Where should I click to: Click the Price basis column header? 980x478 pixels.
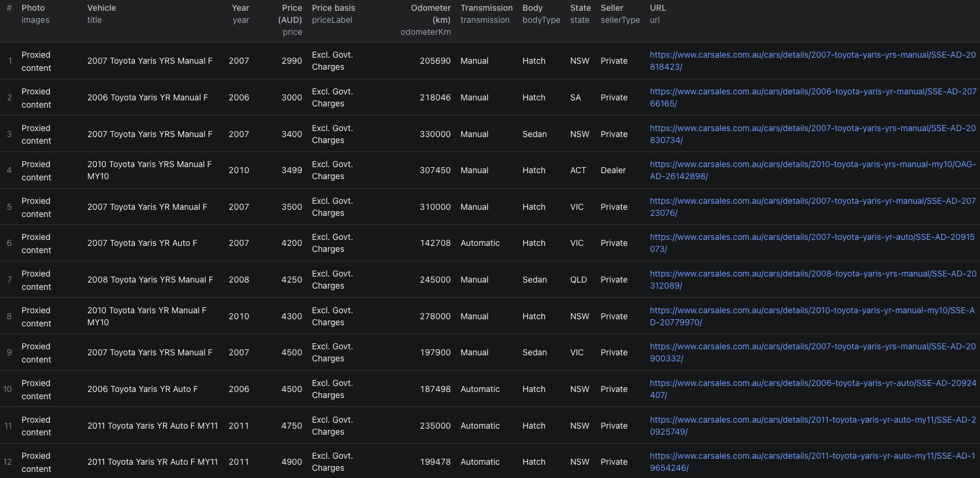pos(333,14)
